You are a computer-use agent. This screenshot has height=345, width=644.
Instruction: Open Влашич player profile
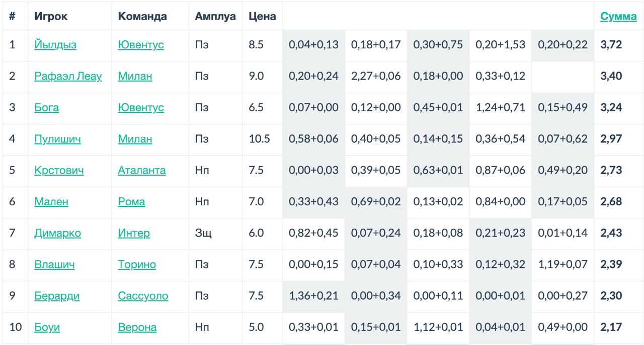point(54,265)
